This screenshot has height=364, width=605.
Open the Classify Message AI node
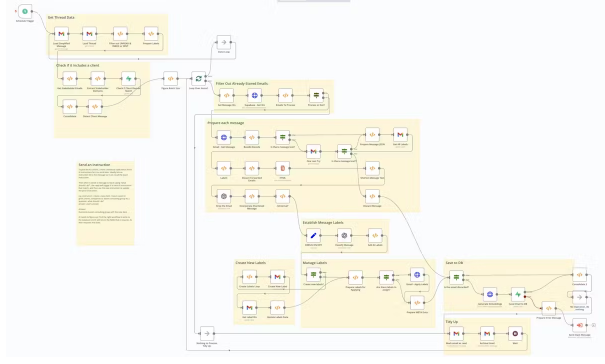click(344, 235)
